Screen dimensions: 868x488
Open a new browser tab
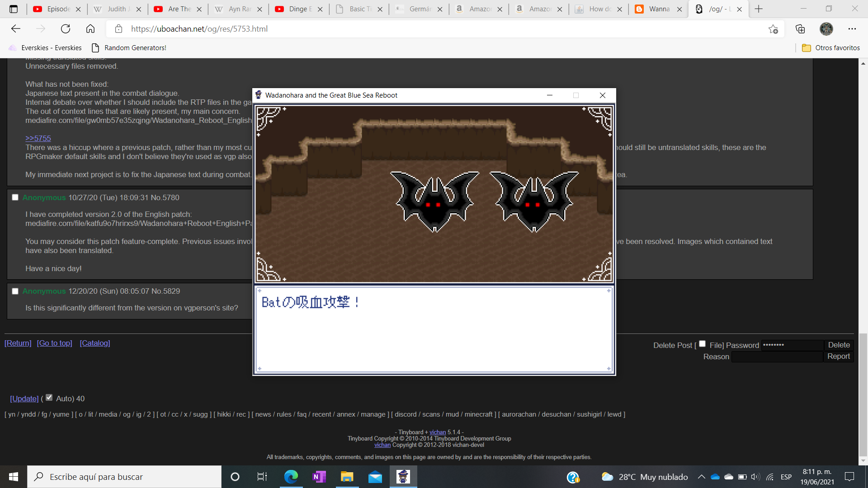(x=759, y=9)
